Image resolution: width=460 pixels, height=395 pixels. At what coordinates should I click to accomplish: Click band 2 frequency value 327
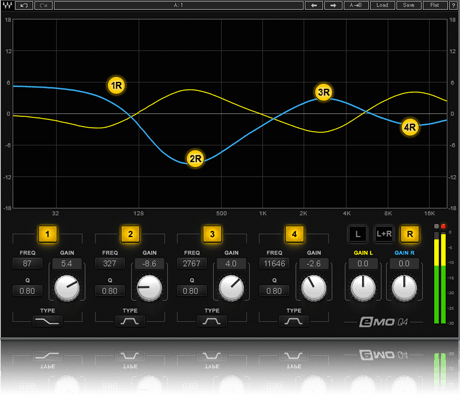tap(110, 263)
